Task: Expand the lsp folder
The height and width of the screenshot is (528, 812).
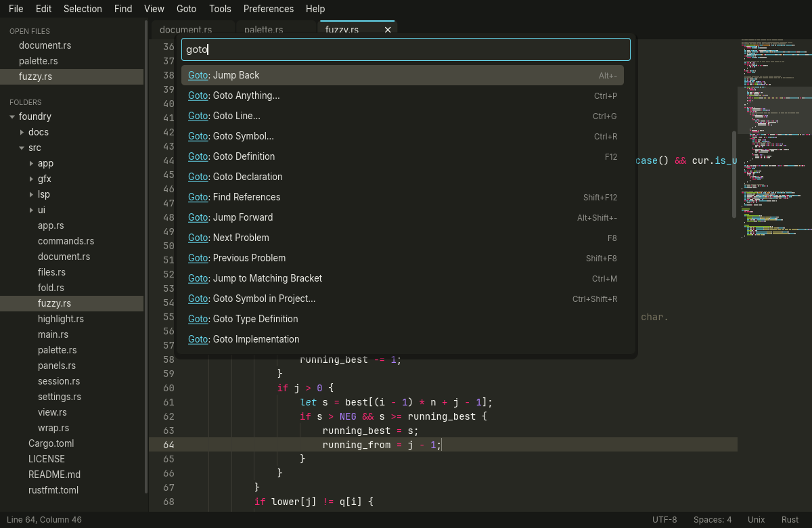Action: click(x=31, y=194)
